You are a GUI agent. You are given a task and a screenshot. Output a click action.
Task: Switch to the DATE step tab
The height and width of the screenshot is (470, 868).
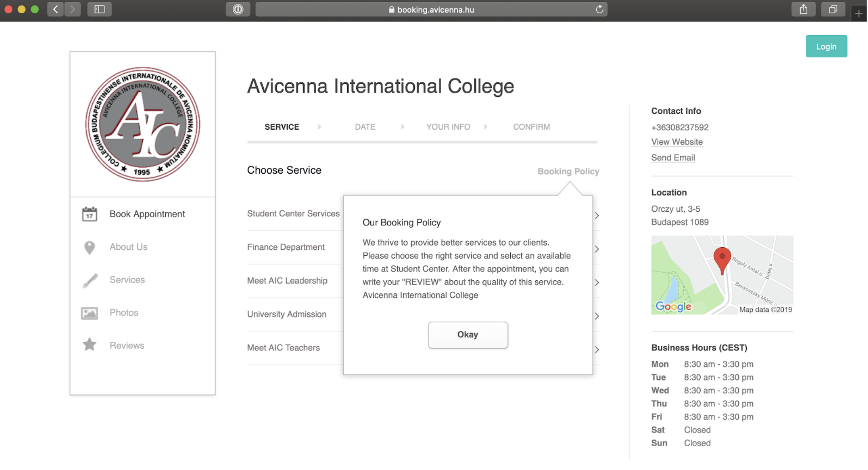(x=365, y=127)
